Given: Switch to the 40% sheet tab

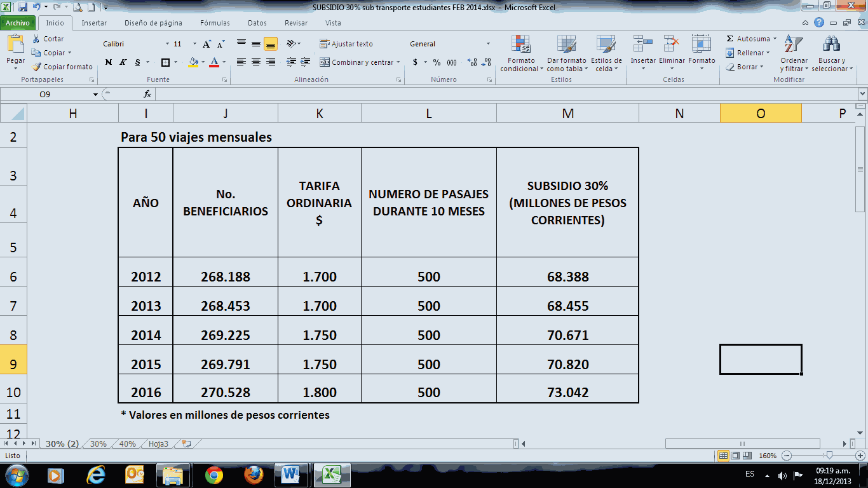Looking at the screenshot, I should 127,444.
